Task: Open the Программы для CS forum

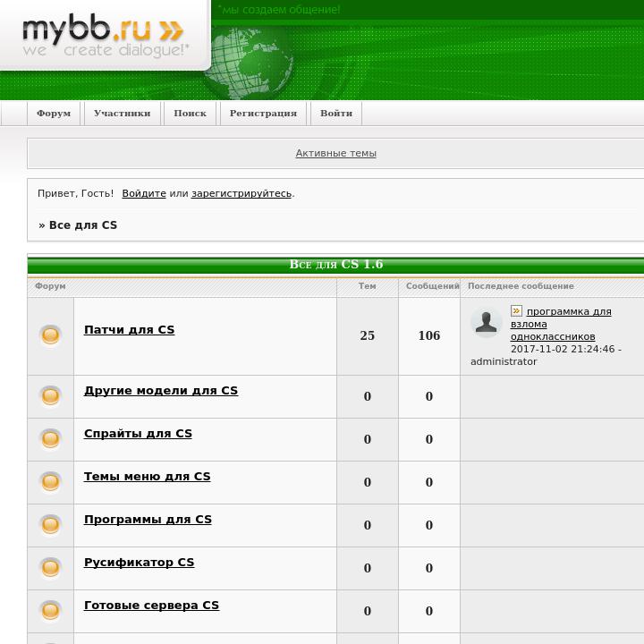Action: [148, 520]
